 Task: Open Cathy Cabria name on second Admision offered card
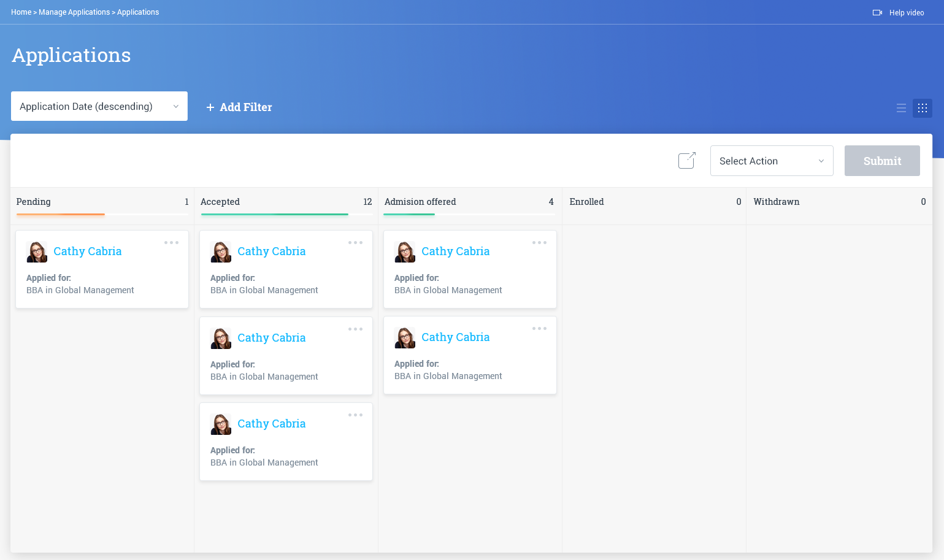coord(456,337)
